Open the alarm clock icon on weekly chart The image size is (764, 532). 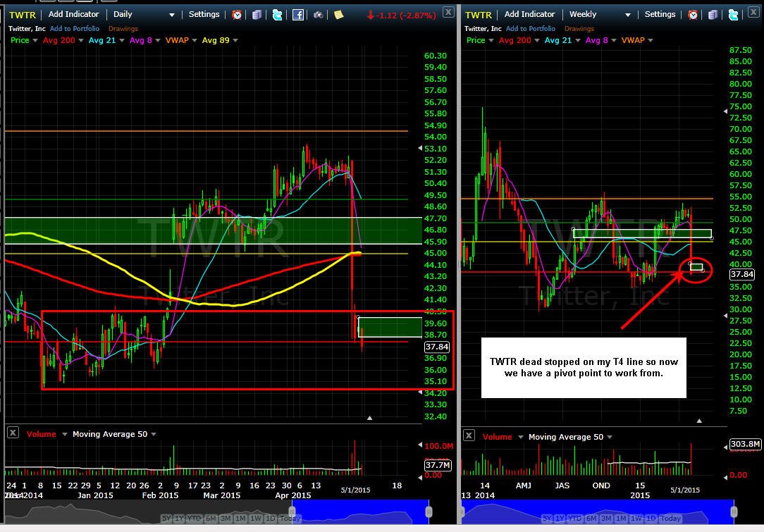tap(693, 15)
